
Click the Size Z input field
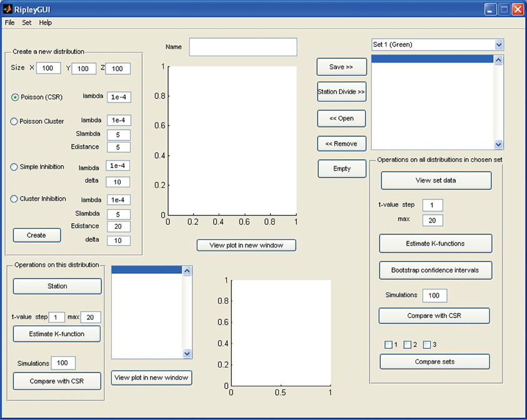(x=118, y=69)
